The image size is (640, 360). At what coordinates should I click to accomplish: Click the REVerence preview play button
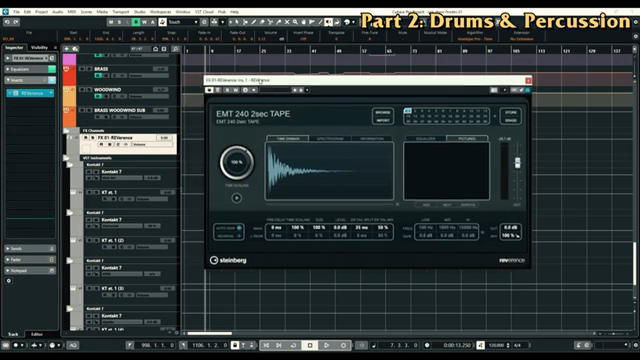[236, 198]
